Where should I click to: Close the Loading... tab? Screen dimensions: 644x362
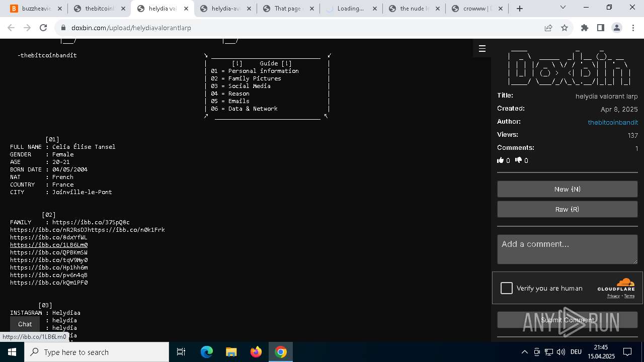click(375, 9)
